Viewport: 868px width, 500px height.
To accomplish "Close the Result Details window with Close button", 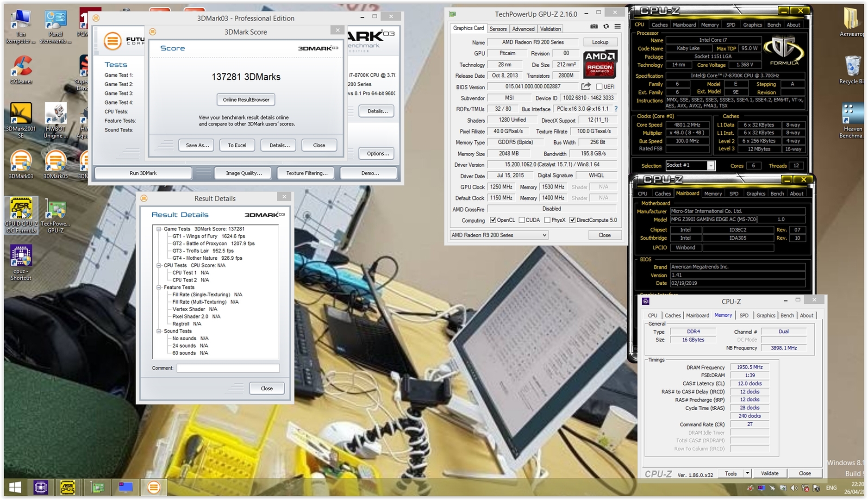I will [x=267, y=388].
